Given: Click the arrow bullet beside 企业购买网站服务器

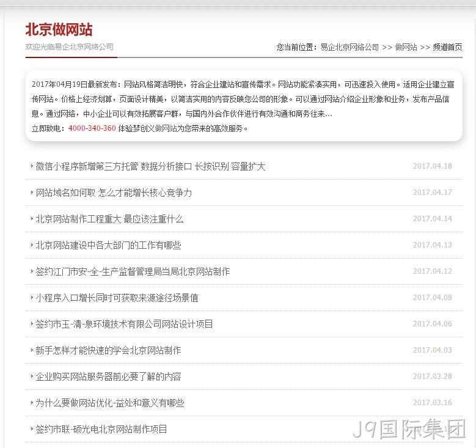Looking at the screenshot, I should pyautogui.click(x=32, y=376).
